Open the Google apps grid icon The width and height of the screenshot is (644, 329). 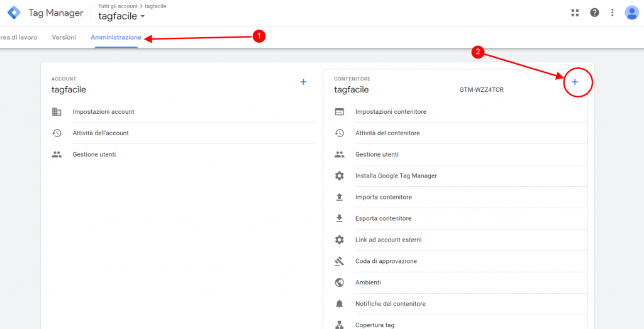(575, 13)
